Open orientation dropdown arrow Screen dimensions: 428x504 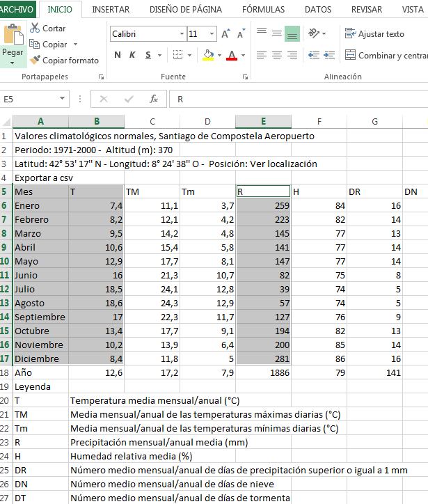(324, 33)
